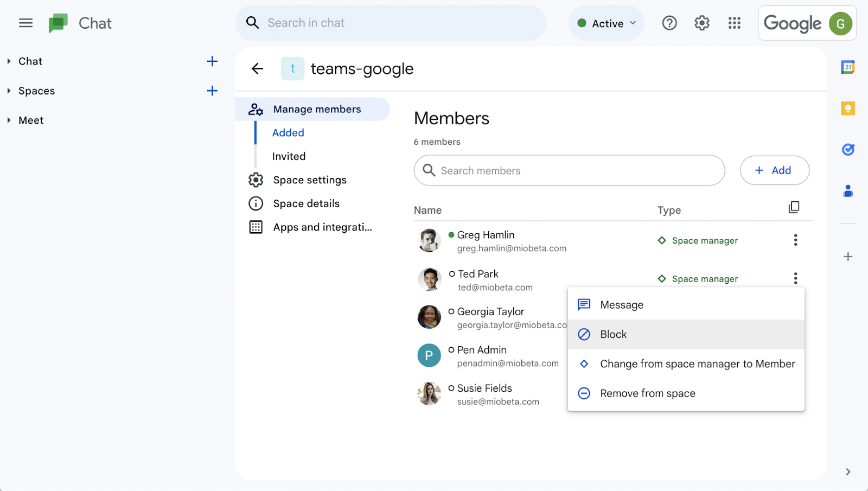Screen dimensions: 868x491
Task: Click Ted Park's name
Action: (x=478, y=274)
